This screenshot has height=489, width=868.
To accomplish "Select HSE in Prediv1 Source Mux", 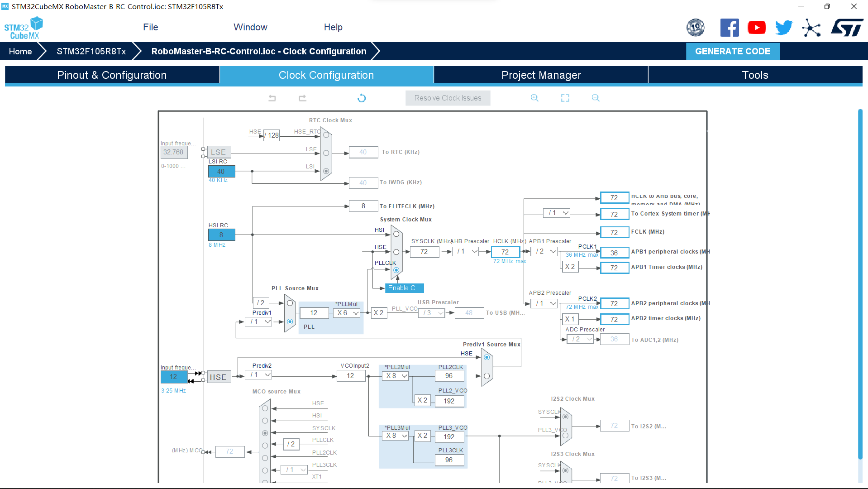I will (486, 358).
